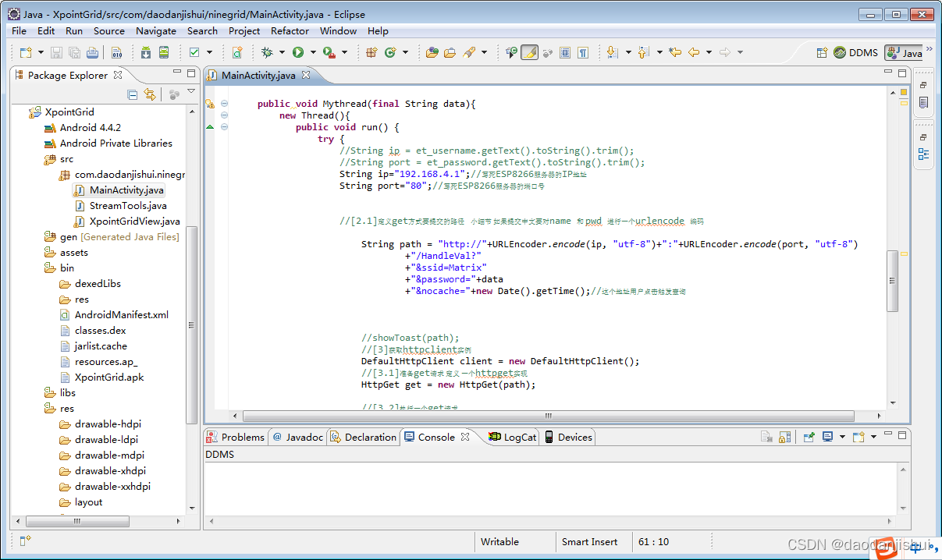Click the Debug bug icon
Viewport: 942px width, 560px height.
pyautogui.click(x=268, y=52)
